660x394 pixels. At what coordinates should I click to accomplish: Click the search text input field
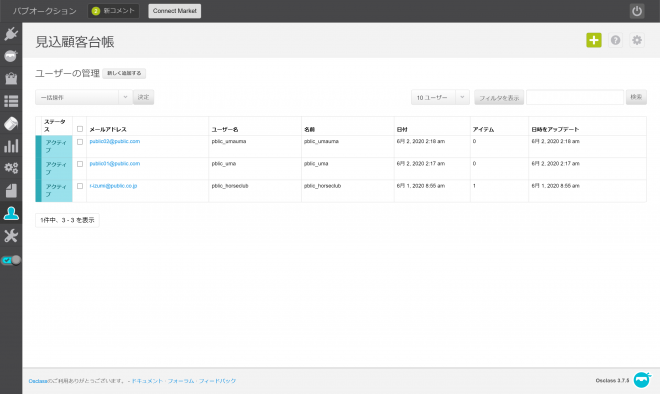click(575, 97)
